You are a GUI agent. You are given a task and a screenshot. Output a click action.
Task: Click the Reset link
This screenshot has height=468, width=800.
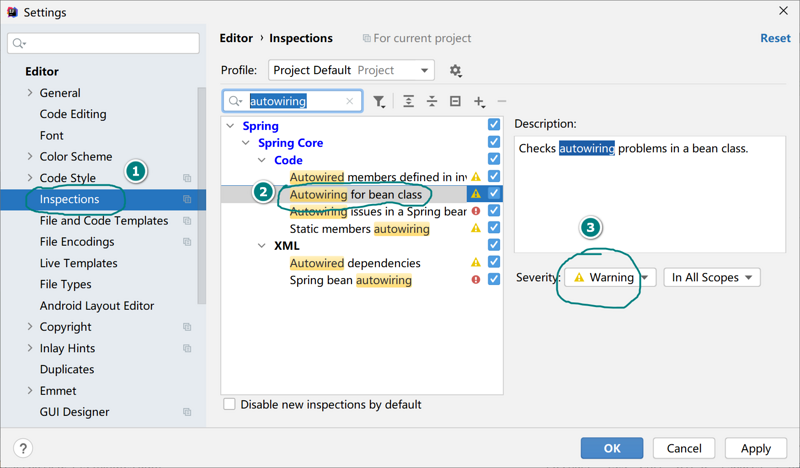775,38
